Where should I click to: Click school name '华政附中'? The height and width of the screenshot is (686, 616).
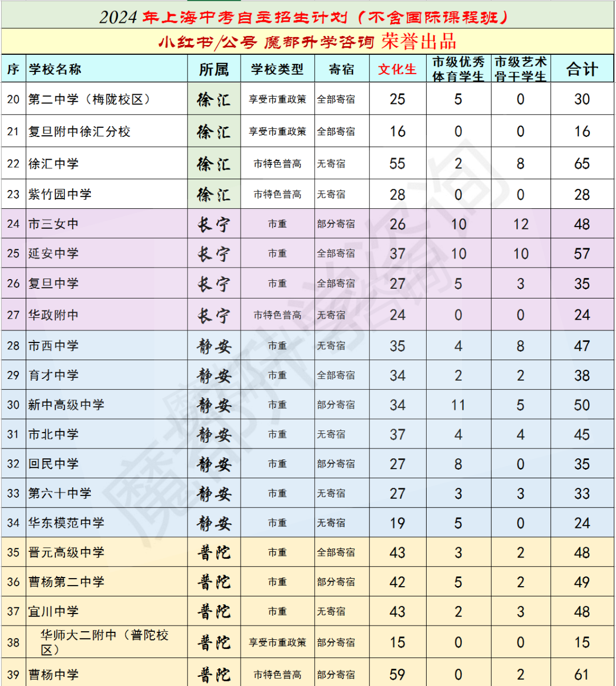[x=54, y=315]
